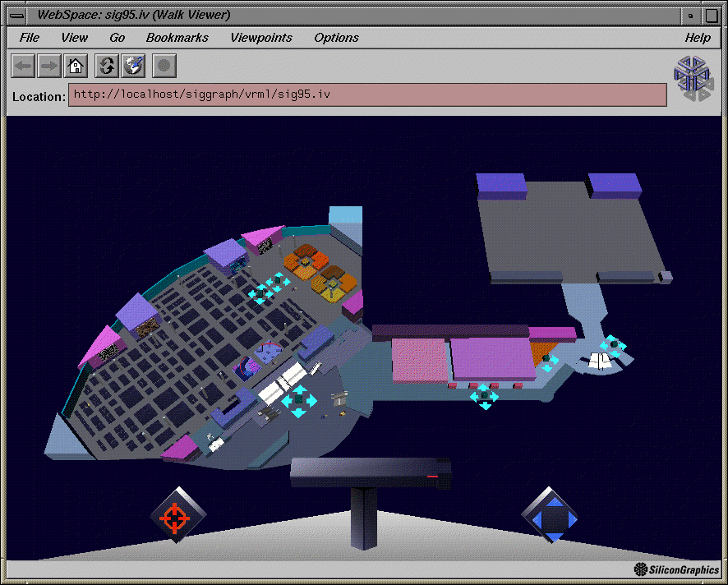Open the Help menu
This screenshot has height=585, width=728.
(698, 38)
